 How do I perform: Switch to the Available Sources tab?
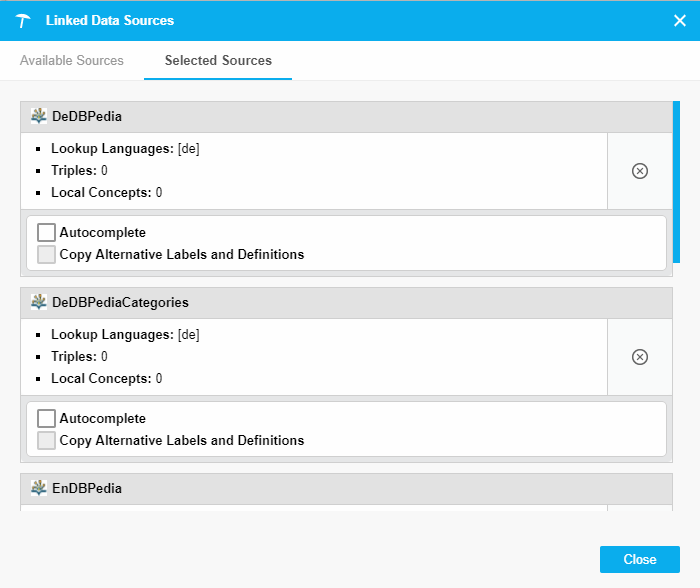click(72, 61)
